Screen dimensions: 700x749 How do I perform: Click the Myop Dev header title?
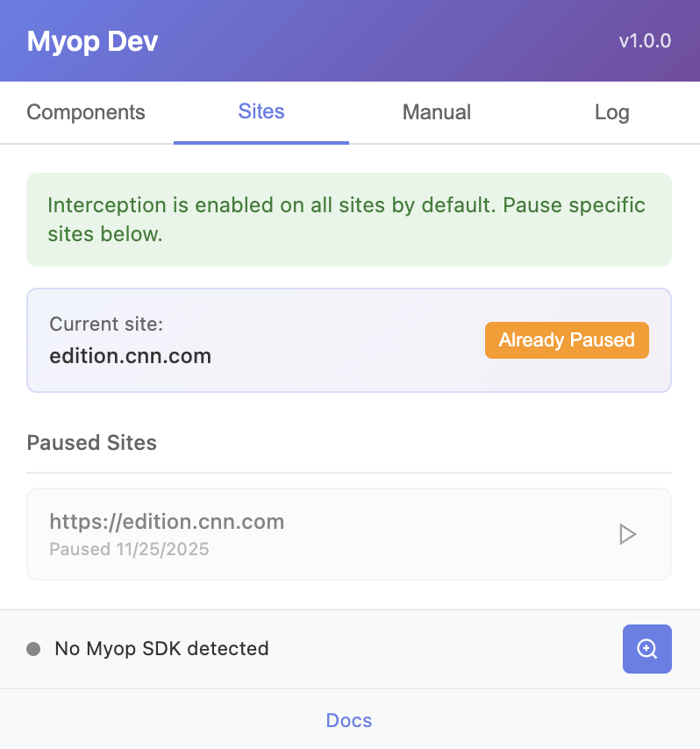92,40
